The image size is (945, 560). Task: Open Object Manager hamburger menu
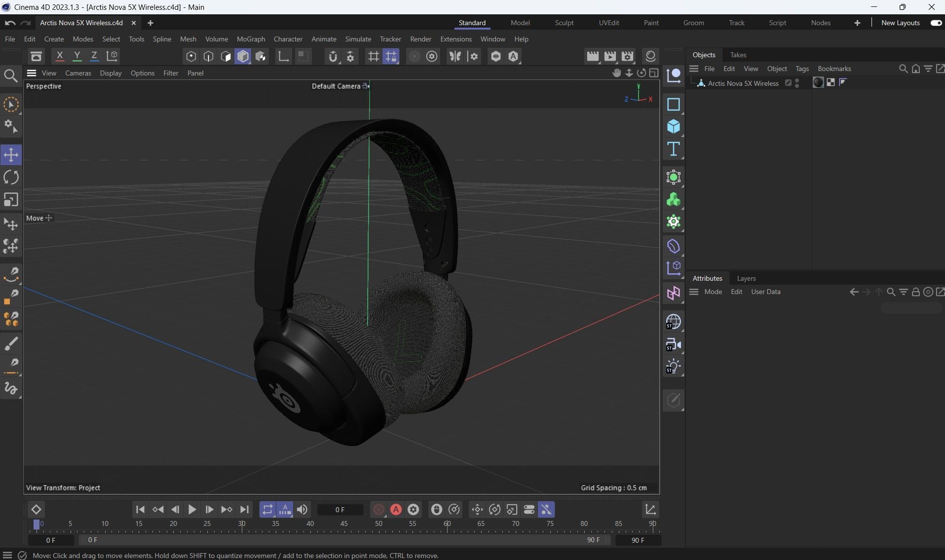pyautogui.click(x=694, y=69)
